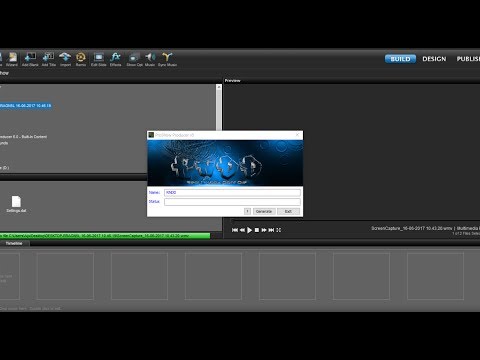Open Show Options in the toolbar
480x360 pixels.
135,60
